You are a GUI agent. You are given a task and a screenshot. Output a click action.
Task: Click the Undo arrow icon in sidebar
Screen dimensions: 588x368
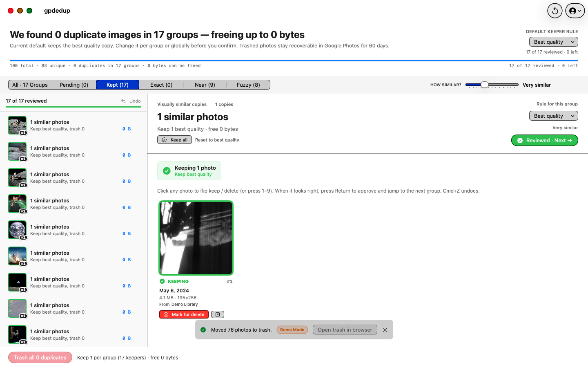tap(123, 101)
